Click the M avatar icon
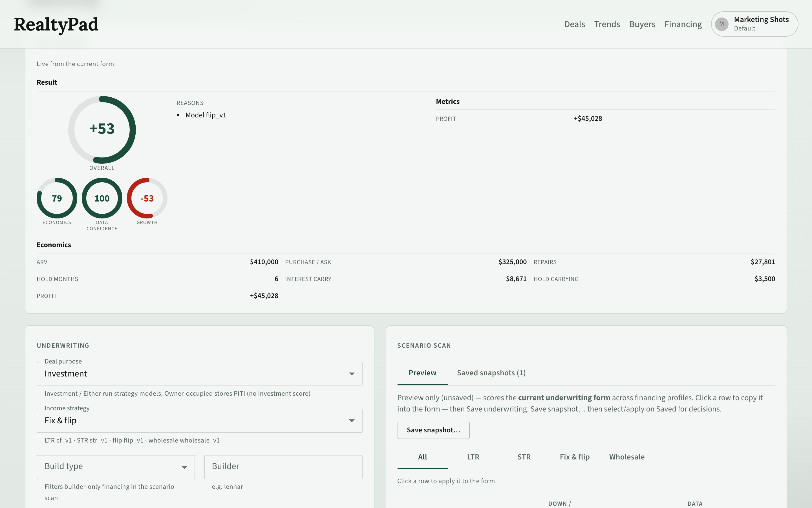The height and width of the screenshot is (508, 812). tap(721, 24)
